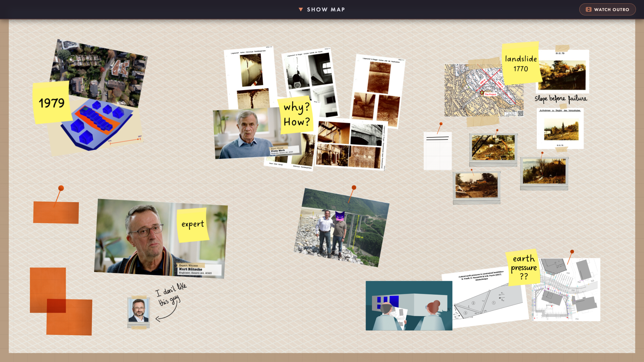Click the film icon in Watch Outro
The width and height of the screenshot is (644, 362).
tap(588, 9)
